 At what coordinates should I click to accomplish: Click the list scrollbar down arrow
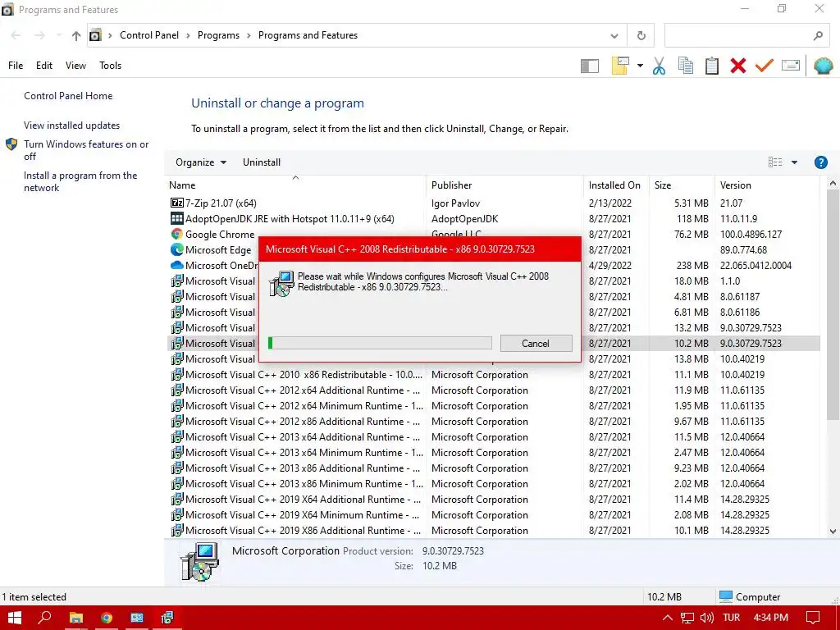(833, 532)
